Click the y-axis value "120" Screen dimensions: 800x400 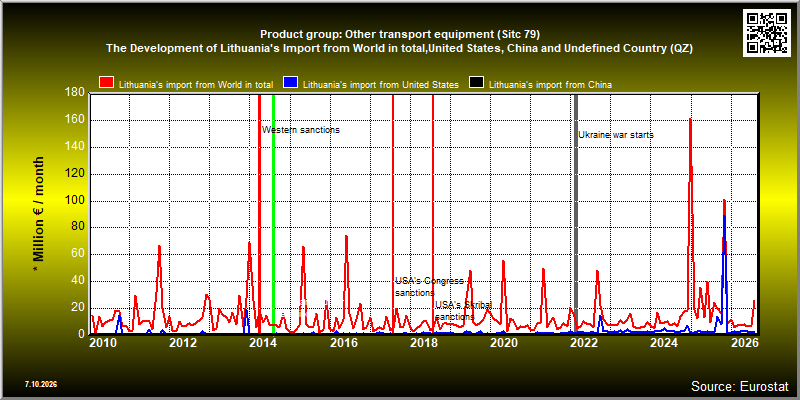click(76, 174)
